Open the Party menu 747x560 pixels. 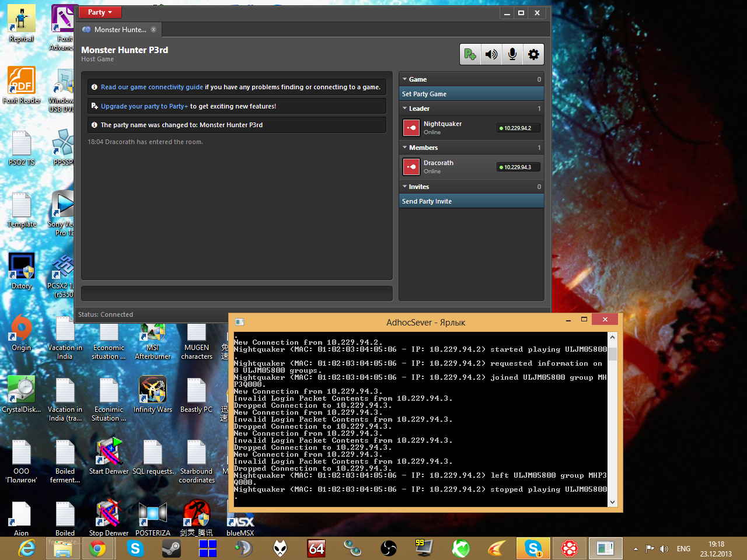(x=100, y=12)
